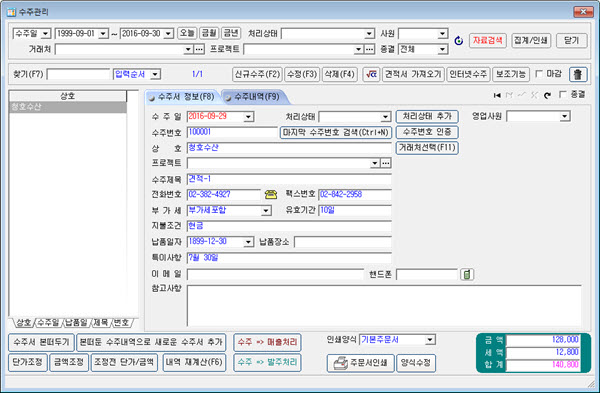Open top 프로젝트 lookup ellipsis button
600x393 pixels.
(369, 49)
